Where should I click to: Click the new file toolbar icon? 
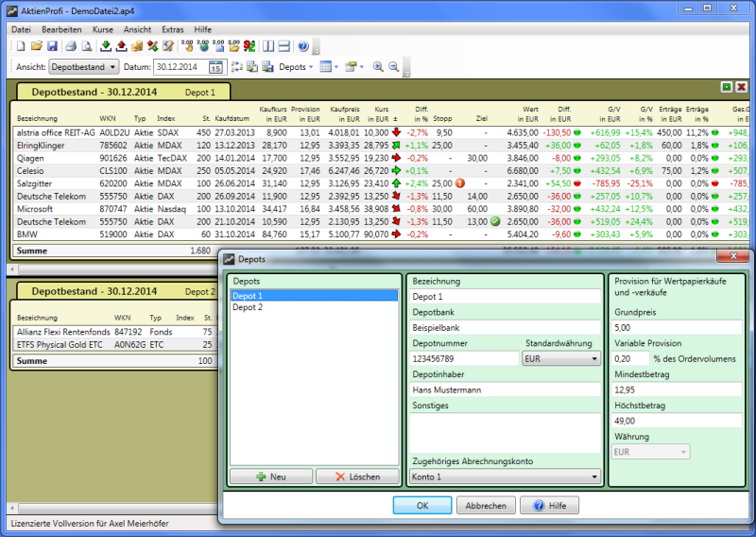[x=20, y=45]
